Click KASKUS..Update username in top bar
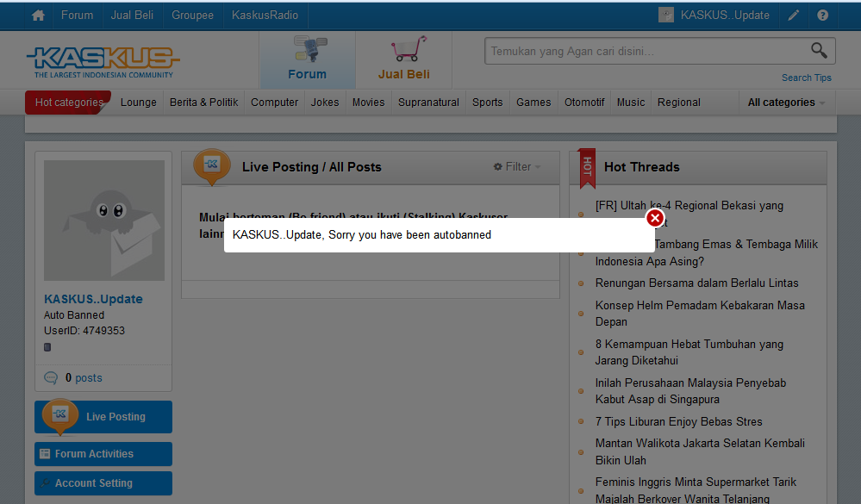Viewport: 861px width, 504px height. pyautogui.click(x=725, y=16)
